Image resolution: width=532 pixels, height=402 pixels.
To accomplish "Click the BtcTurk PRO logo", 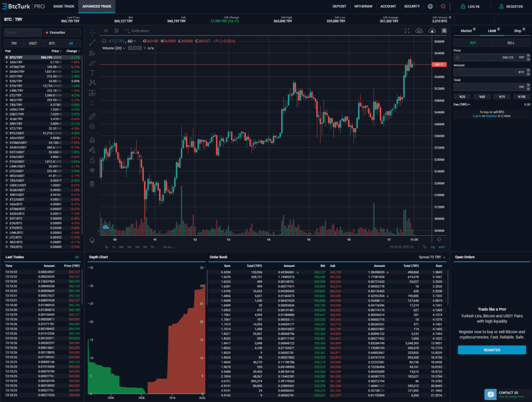I will [23, 6].
